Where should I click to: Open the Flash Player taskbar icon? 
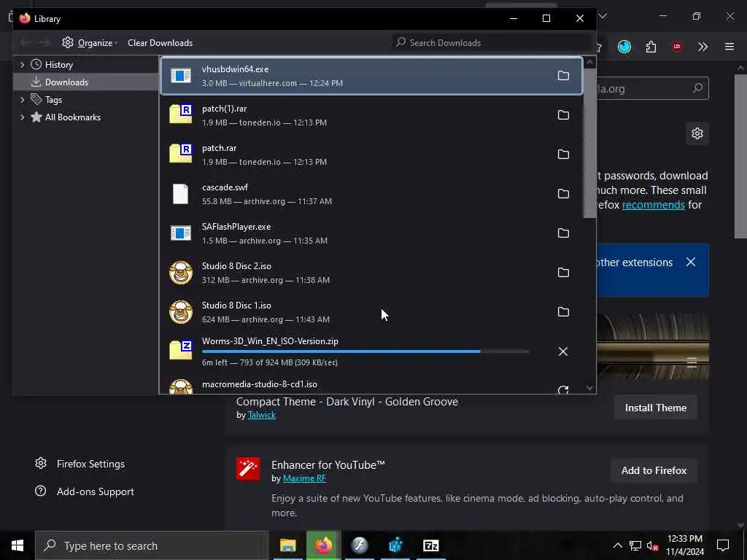click(359, 545)
